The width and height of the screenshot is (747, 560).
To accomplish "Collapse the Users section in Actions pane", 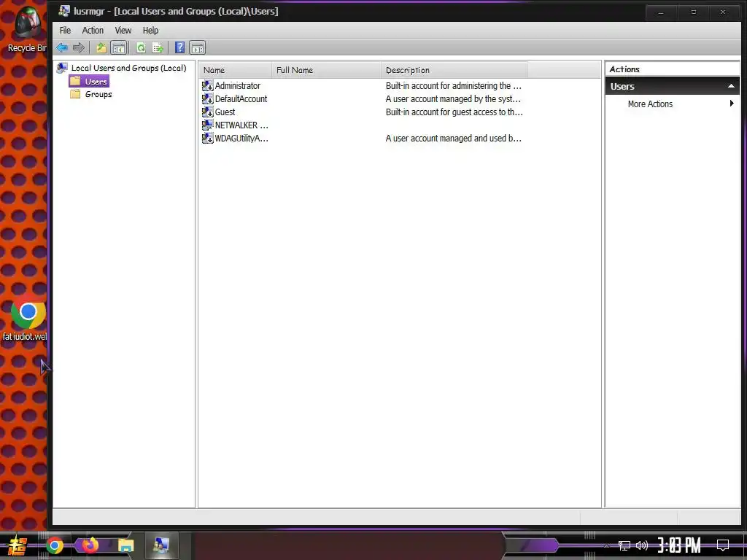I will point(731,86).
